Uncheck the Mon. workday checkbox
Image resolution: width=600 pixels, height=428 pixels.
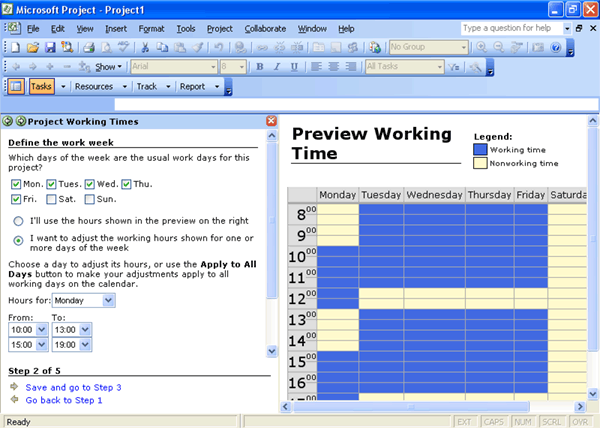(x=16, y=184)
